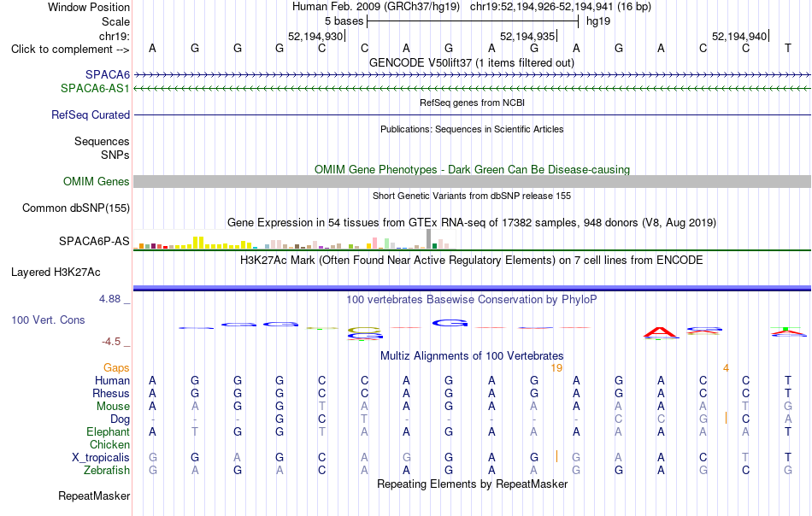
Task: Select the Common dbSNP(155) track label
Action: point(76,208)
